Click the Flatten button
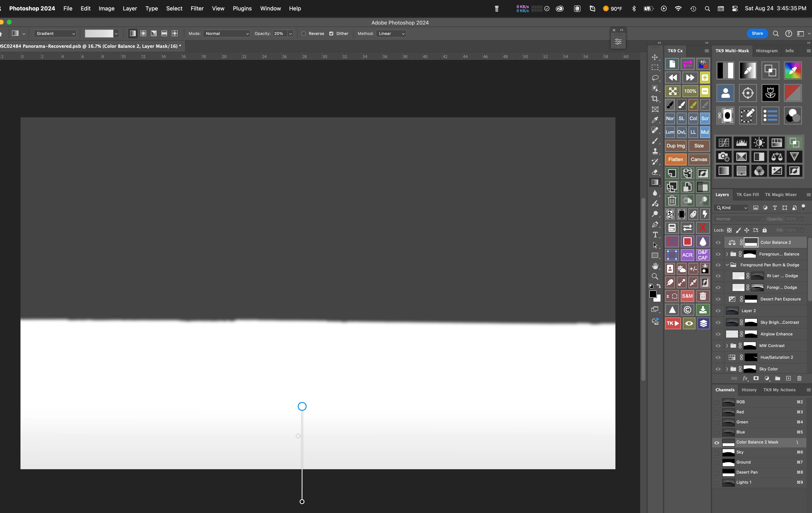812x513 pixels. point(675,159)
